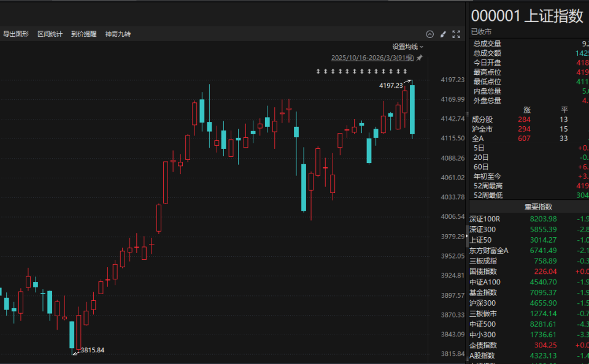Select the 52周最高 row
This screenshot has width=589, height=364.
click(529, 186)
